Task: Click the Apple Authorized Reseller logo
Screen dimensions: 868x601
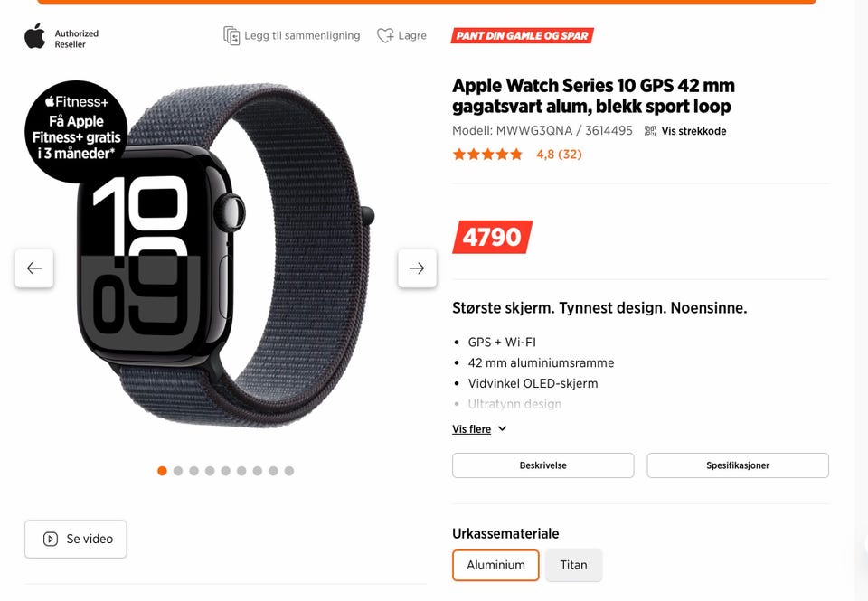Action: tap(61, 37)
